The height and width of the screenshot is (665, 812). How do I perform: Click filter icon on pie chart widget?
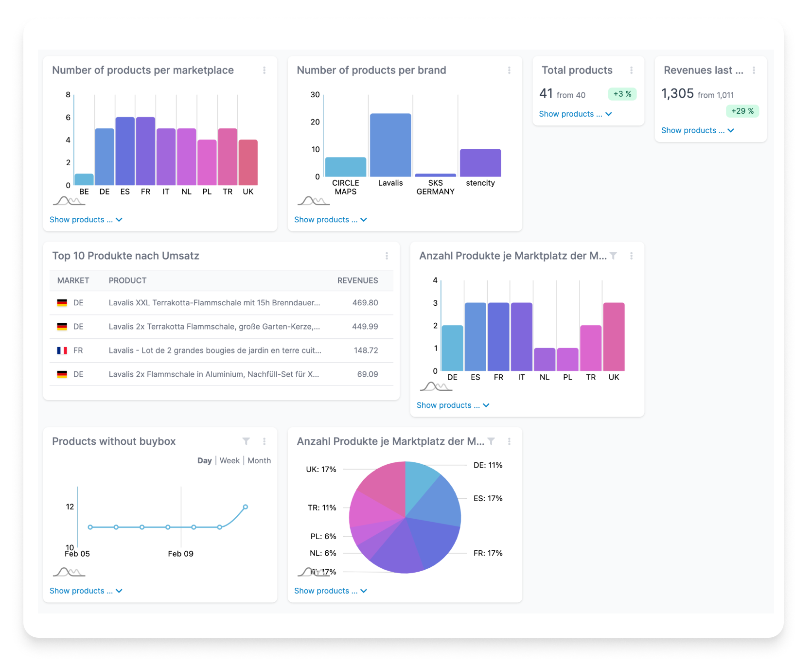point(492,441)
